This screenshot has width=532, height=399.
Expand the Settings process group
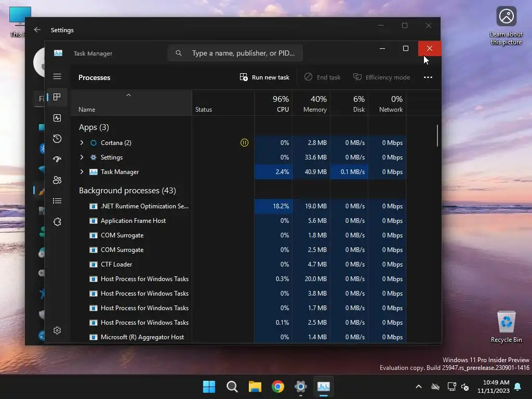(82, 157)
